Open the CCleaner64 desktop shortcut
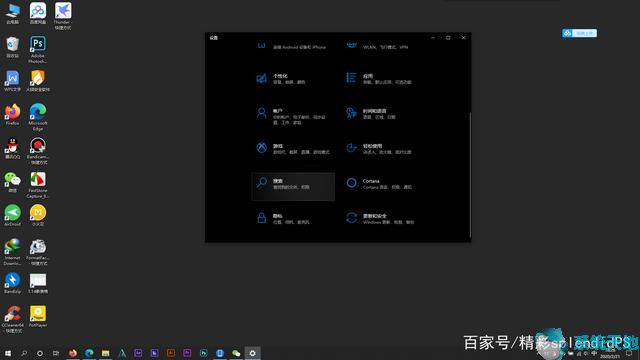 coord(13,319)
